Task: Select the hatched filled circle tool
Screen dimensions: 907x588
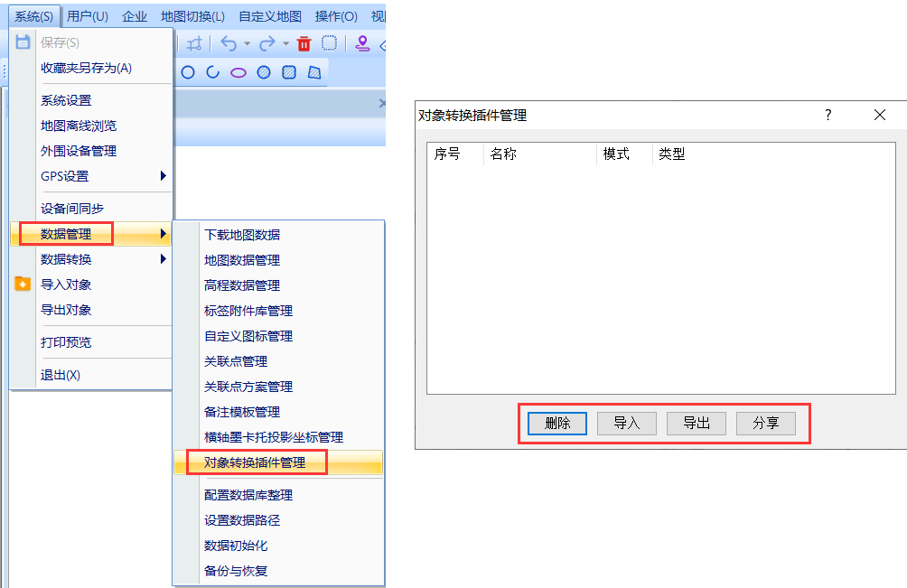Action: (x=264, y=73)
